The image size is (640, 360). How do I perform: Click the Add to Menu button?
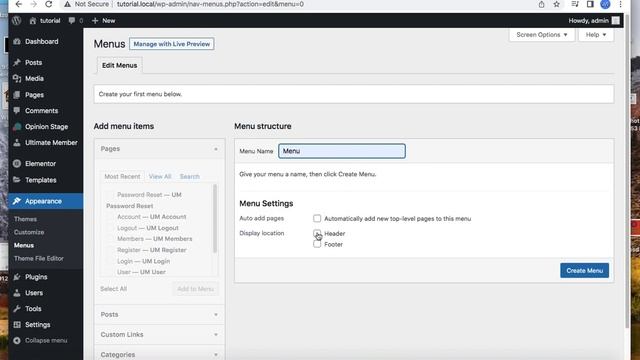196,289
